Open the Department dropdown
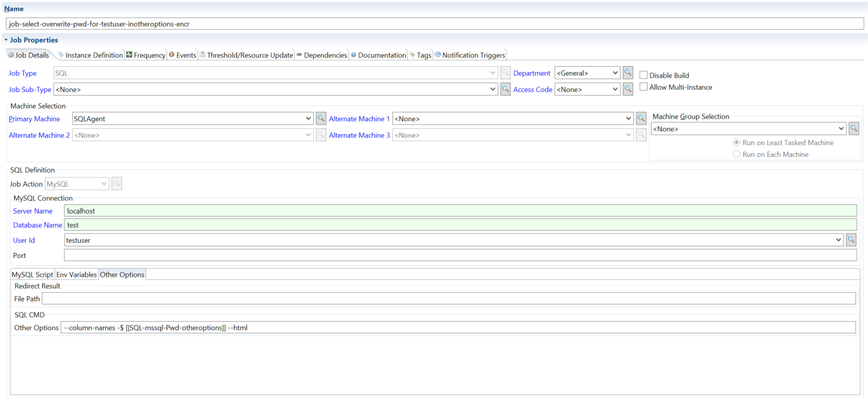This screenshot has width=868, height=398. pos(615,73)
